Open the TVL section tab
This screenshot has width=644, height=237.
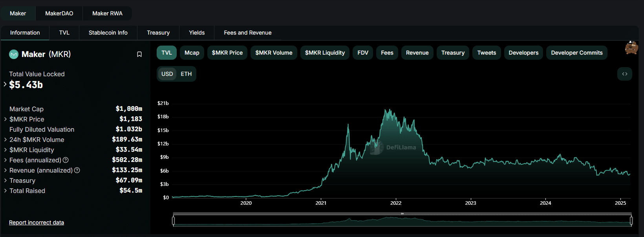click(x=64, y=33)
